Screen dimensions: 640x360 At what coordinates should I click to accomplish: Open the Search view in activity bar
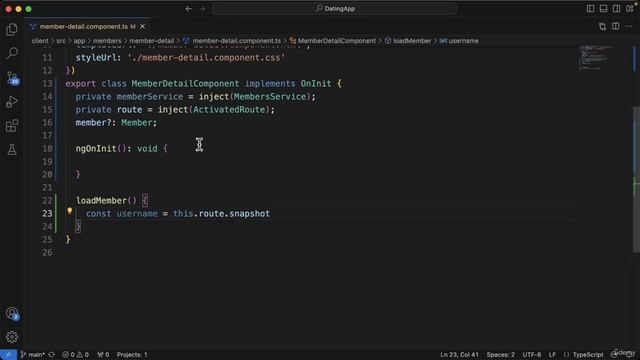pyautogui.click(x=12, y=53)
